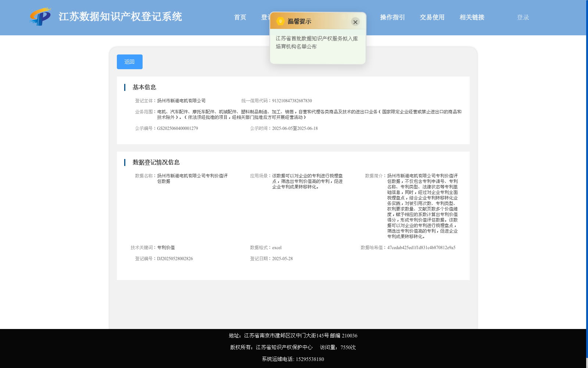Select the 技术关键词 value 专利价值

tap(166, 248)
